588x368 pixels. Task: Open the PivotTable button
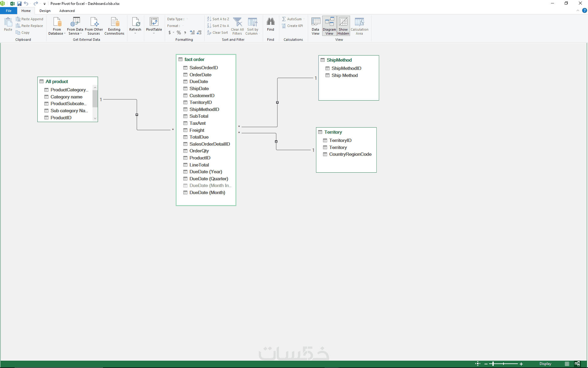click(154, 25)
